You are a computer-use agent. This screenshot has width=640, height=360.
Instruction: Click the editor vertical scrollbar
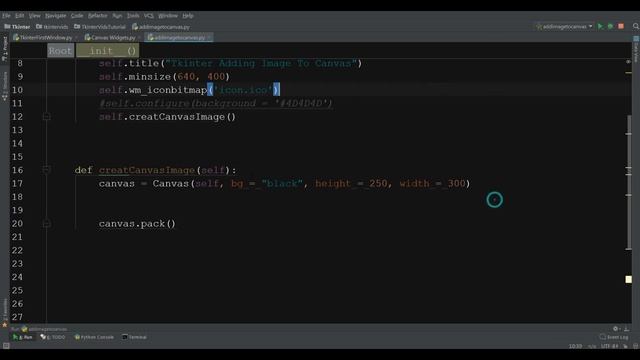point(629,182)
